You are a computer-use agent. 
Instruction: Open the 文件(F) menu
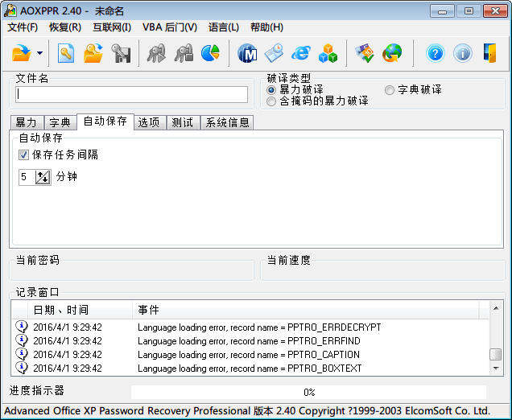[23, 27]
